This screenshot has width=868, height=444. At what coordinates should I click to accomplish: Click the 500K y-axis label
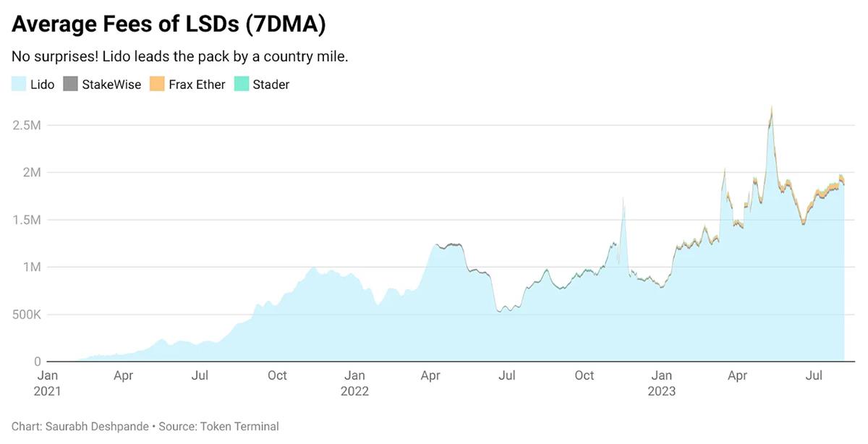(26, 315)
